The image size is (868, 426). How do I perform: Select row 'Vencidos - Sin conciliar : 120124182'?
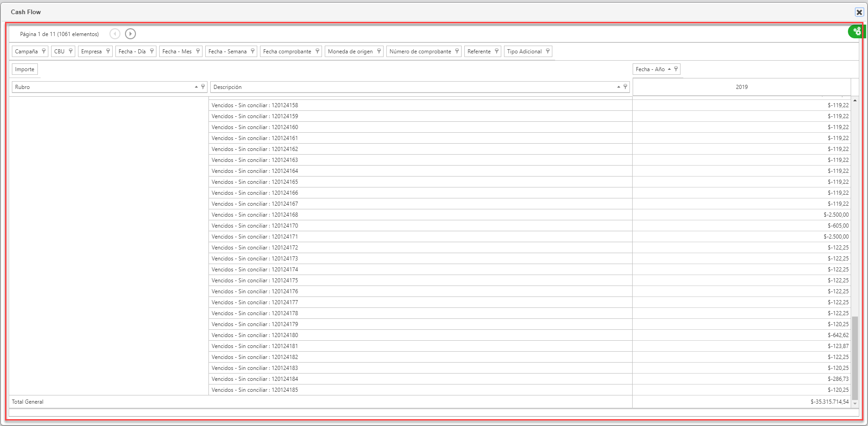421,357
